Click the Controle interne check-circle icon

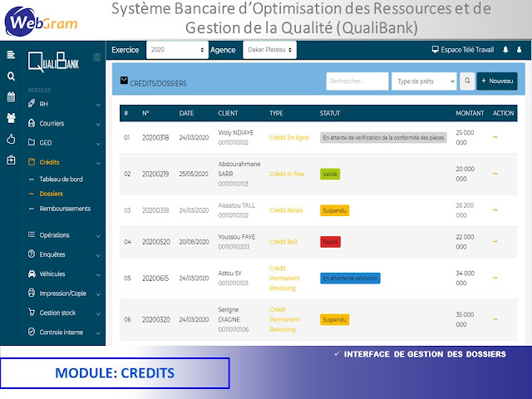tap(32, 332)
